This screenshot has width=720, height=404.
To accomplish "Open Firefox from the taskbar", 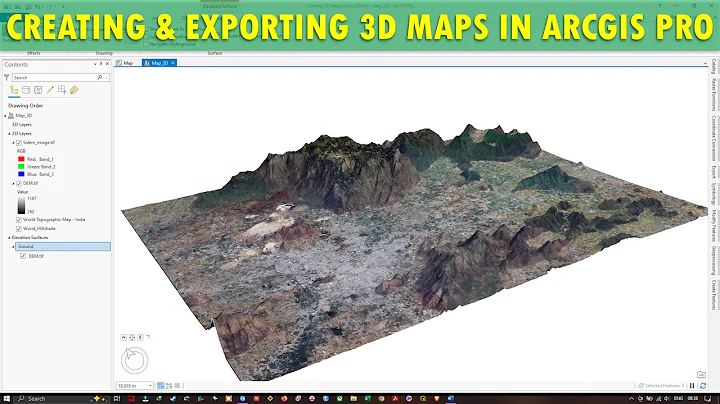I will 284,398.
